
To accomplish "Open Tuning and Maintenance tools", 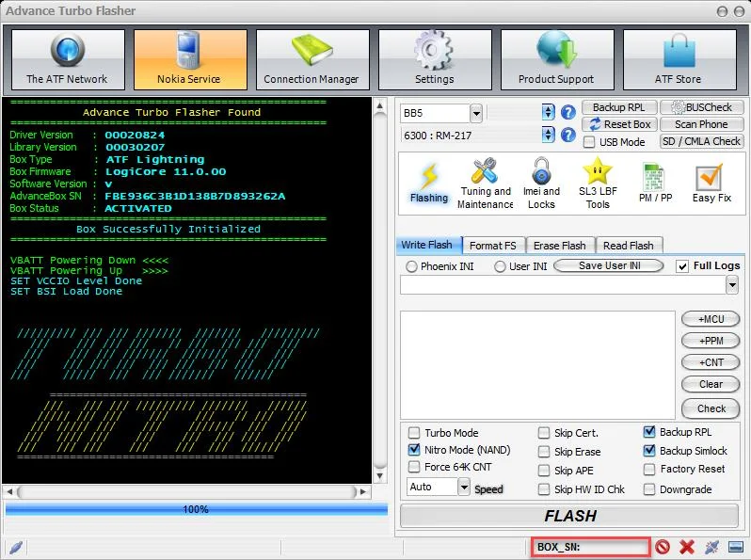I will (486, 183).
